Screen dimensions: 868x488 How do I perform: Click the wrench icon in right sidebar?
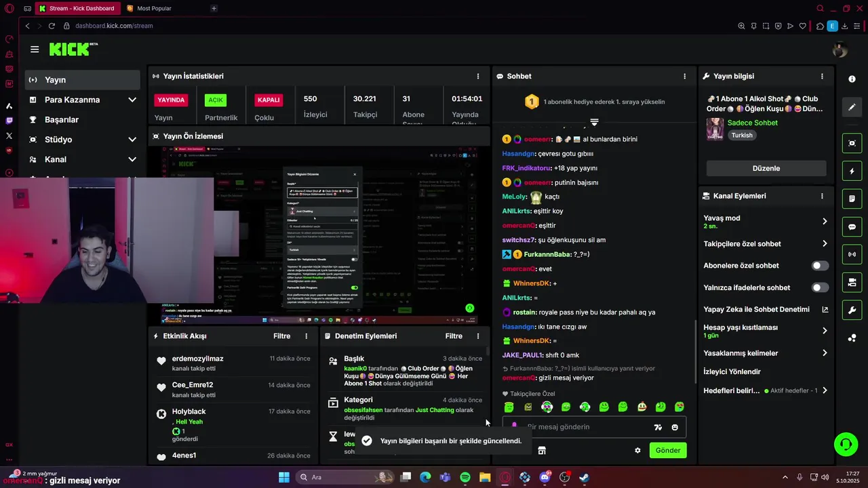point(852,310)
